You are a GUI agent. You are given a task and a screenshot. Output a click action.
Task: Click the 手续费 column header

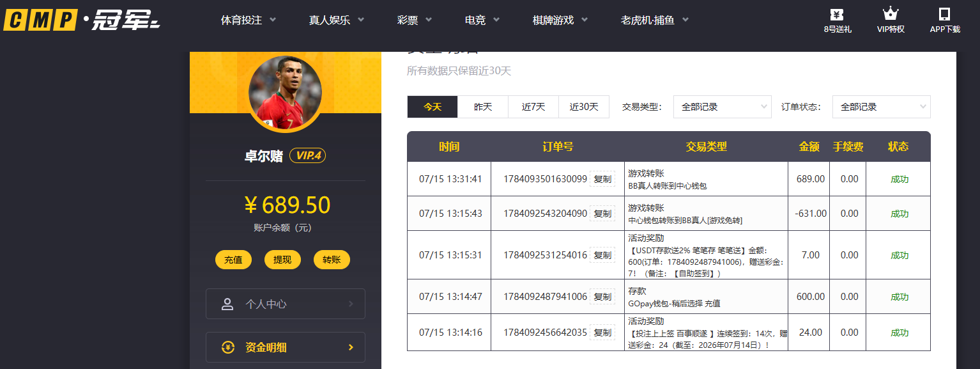tap(848, 146)
